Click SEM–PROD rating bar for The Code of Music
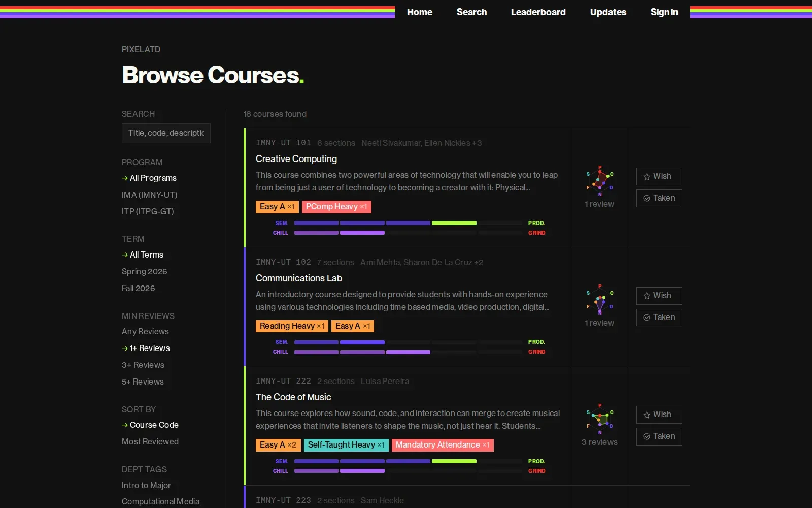 pos(409,461)
